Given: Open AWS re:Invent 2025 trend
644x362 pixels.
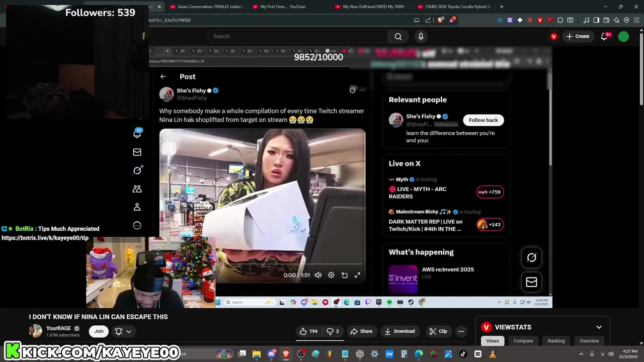Looking at the screenshot, I should (448, 269).
